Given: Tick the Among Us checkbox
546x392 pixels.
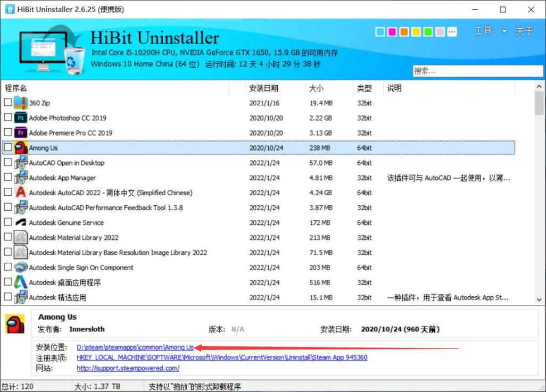Looking at the screenshot, I should point(7,147).
